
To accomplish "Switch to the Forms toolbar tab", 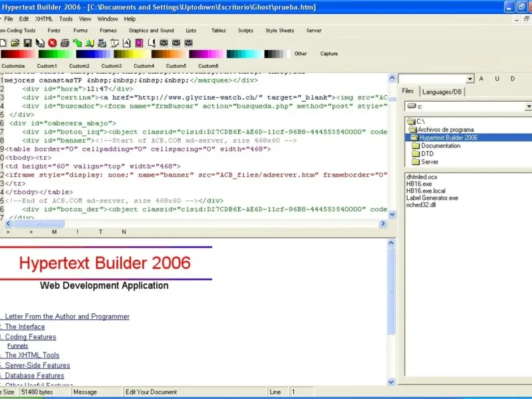I will [x=80, y=31].
